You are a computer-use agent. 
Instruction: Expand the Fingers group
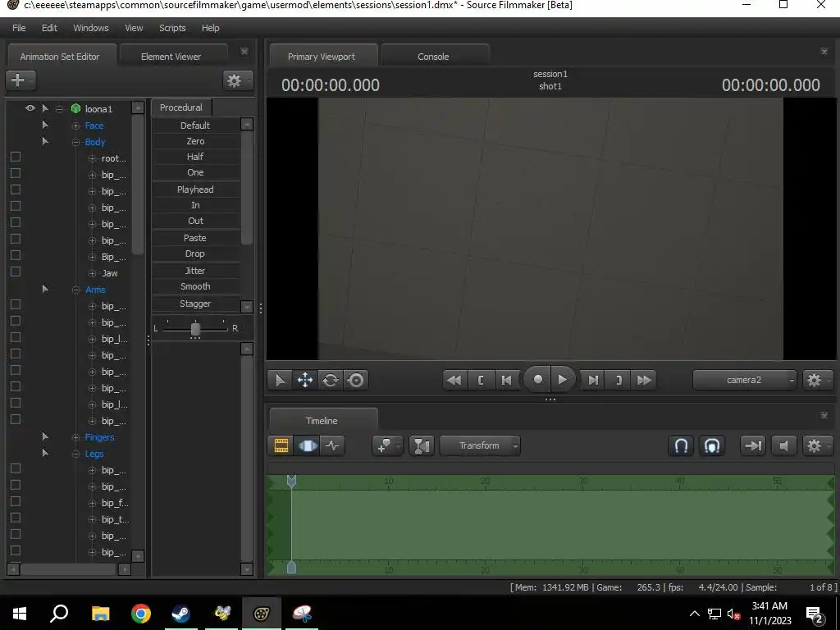(x=75, y=438)
